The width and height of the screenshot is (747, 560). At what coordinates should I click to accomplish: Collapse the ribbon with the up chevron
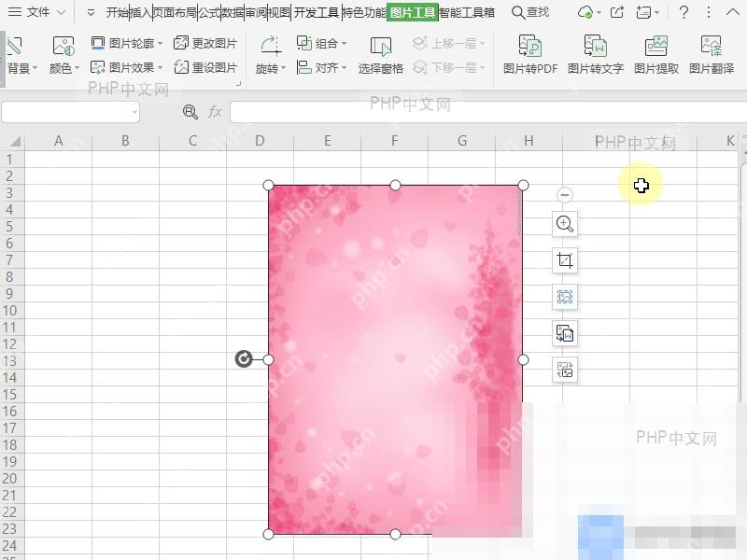point(733,12)
